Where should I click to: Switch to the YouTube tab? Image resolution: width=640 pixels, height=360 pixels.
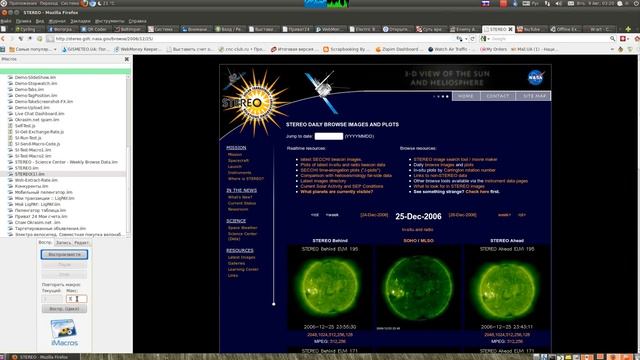pyautogui.click(x=530, y=29)
